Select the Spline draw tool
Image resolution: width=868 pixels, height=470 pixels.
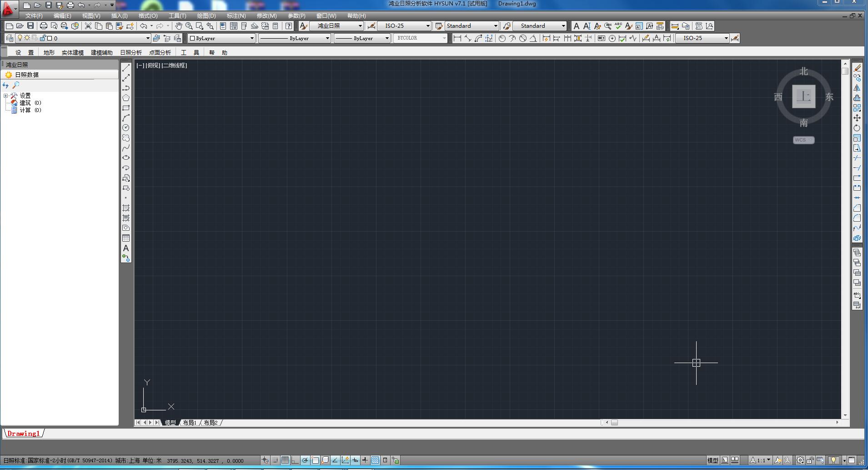coord(126,148)
